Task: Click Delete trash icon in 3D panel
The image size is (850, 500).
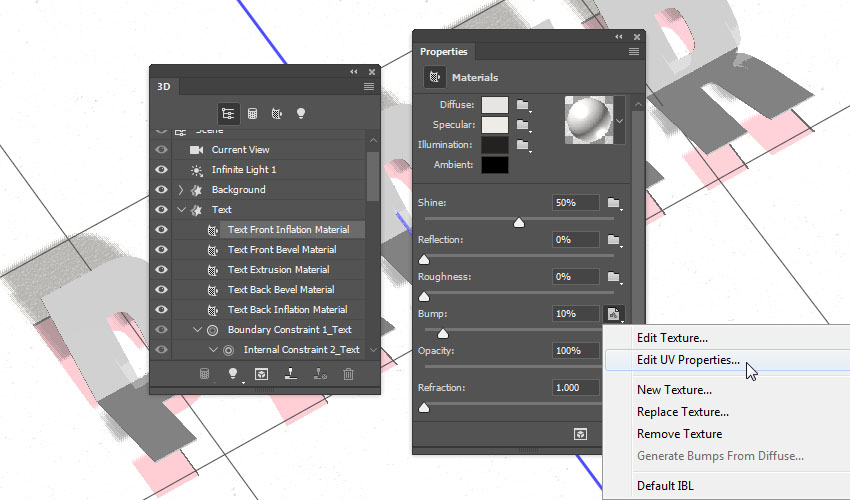Action: pos(349,374)
